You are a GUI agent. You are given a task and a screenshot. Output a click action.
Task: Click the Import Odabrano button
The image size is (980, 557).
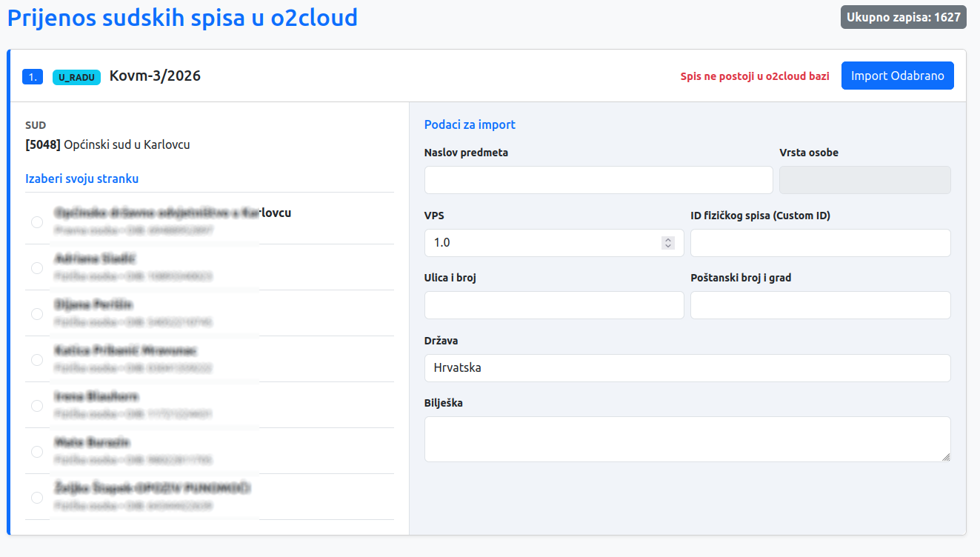point(897,76)
